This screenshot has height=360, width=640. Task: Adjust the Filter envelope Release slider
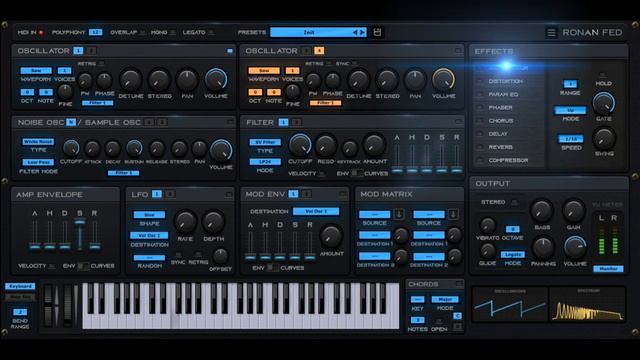[x=457, y=170]
